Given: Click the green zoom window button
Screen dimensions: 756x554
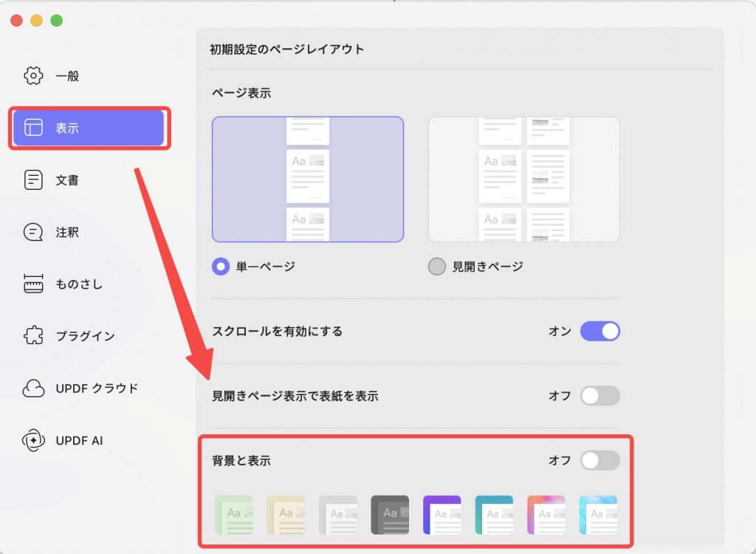Looking at the screenshot, I should tap(57, 20).
